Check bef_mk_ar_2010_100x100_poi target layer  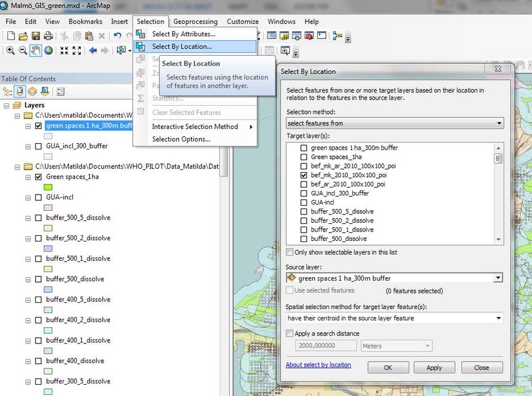pos(304,166)
